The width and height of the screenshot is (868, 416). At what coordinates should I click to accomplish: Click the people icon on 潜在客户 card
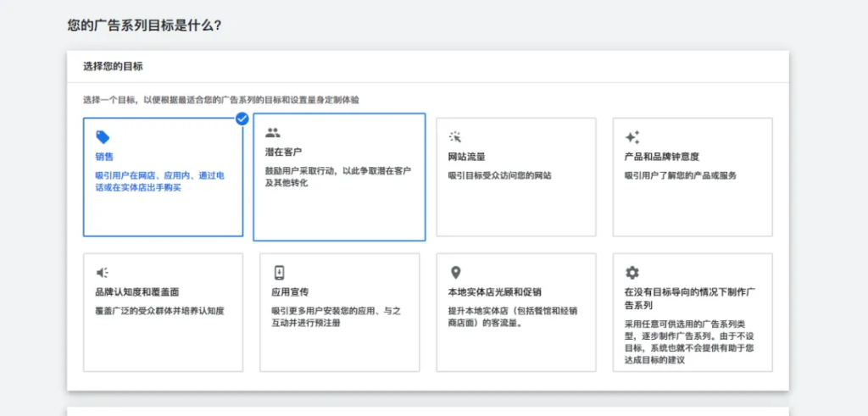272,133
